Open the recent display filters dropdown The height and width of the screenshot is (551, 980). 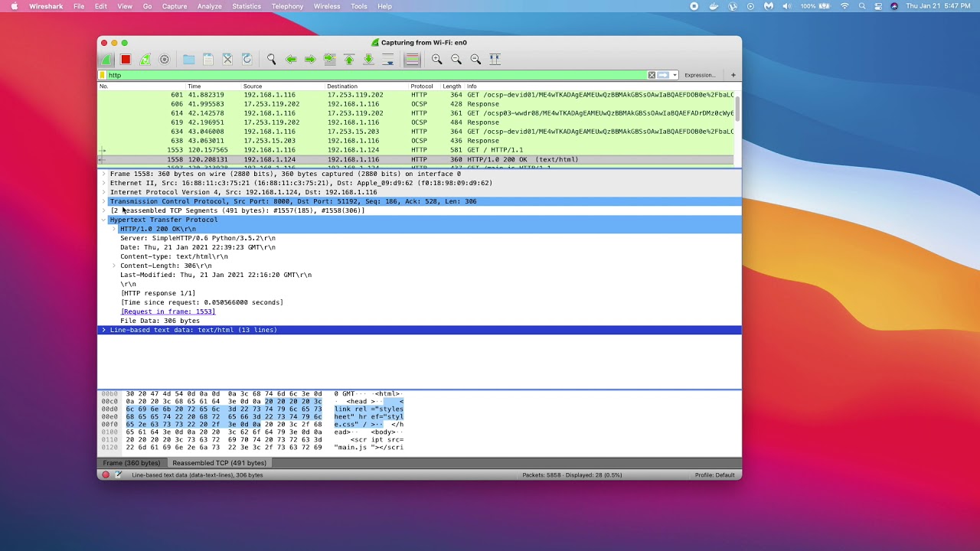(x=674, y=75)
